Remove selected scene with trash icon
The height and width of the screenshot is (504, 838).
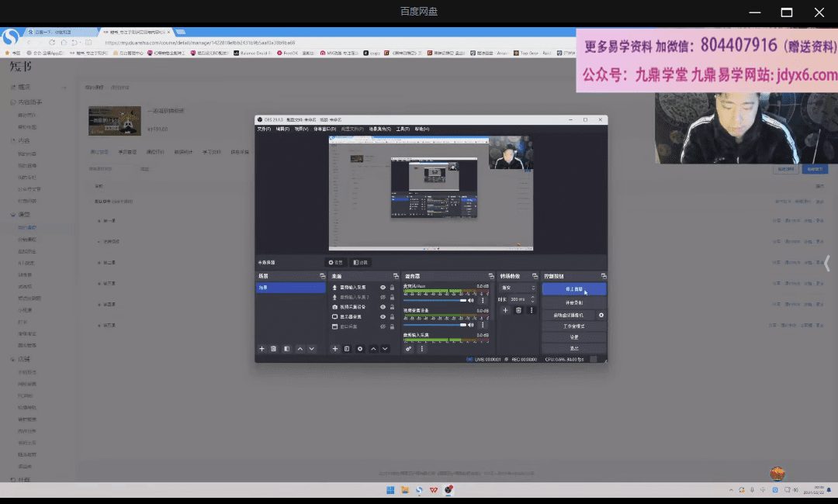tap(273, 349)
